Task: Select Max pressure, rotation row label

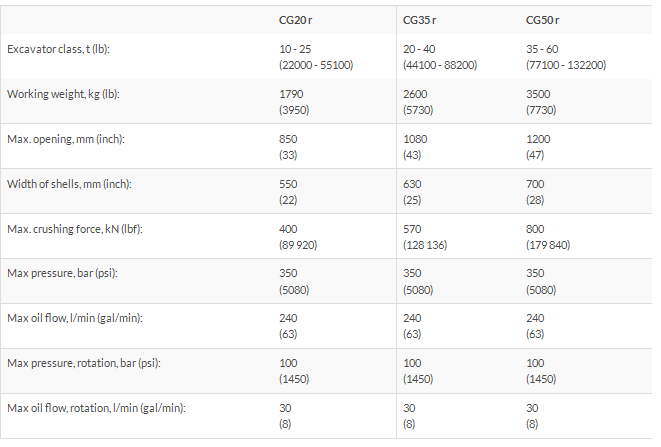Action: tap(84, 364)
